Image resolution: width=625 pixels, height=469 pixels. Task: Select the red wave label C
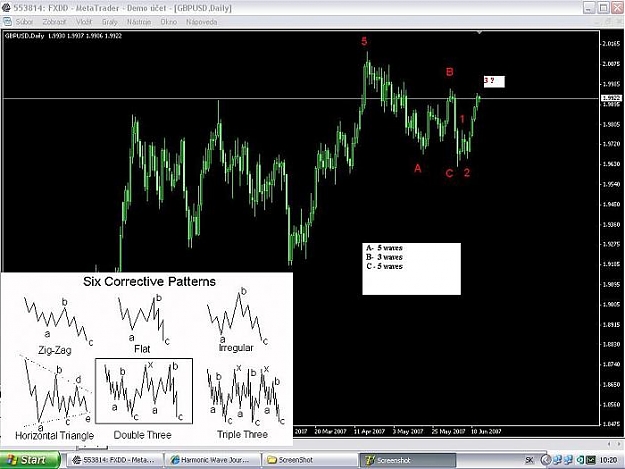point(449,173)
